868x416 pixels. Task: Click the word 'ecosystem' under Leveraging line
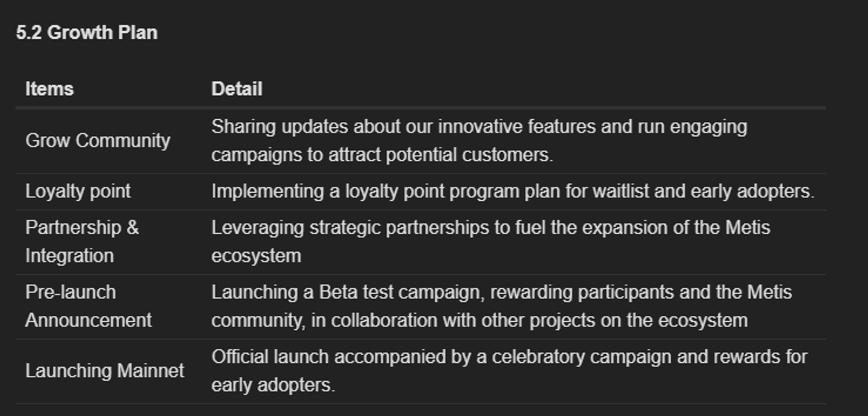[256, 256]
